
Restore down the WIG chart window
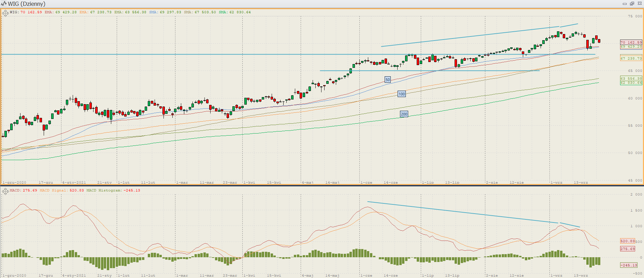point(632,4)
